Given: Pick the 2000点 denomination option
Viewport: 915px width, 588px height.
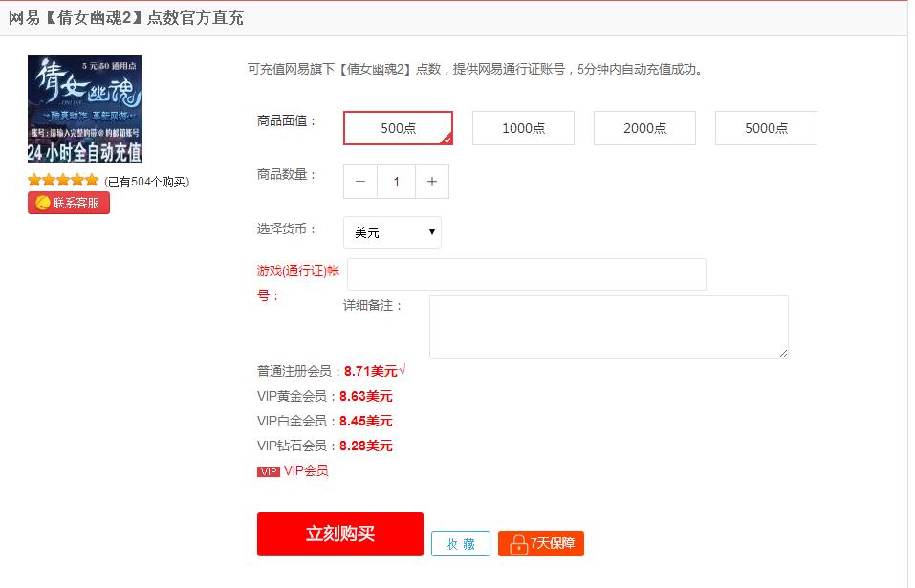Looking at the screenshot, I should [644, 128].
